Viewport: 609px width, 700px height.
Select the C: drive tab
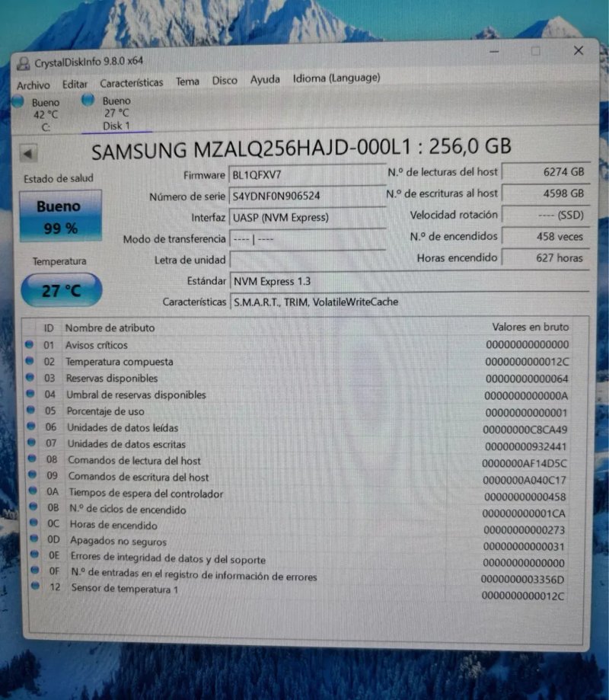point(38,115)
